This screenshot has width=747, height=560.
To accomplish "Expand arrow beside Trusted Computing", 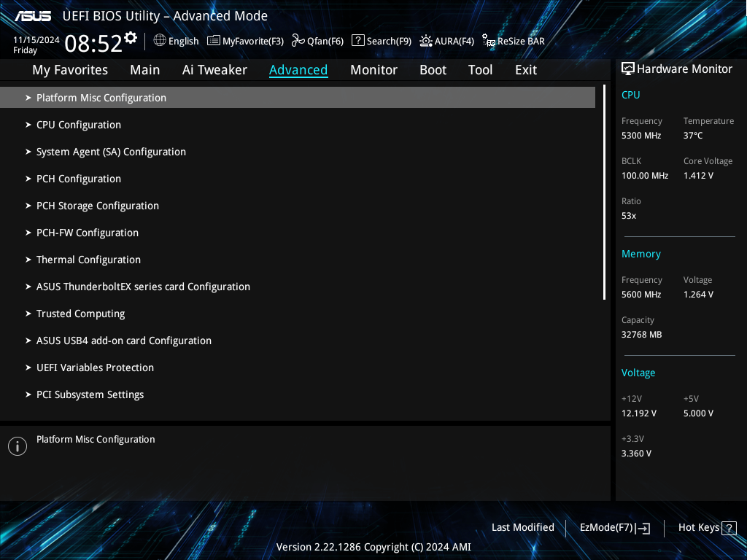I will tap(28, 314).
